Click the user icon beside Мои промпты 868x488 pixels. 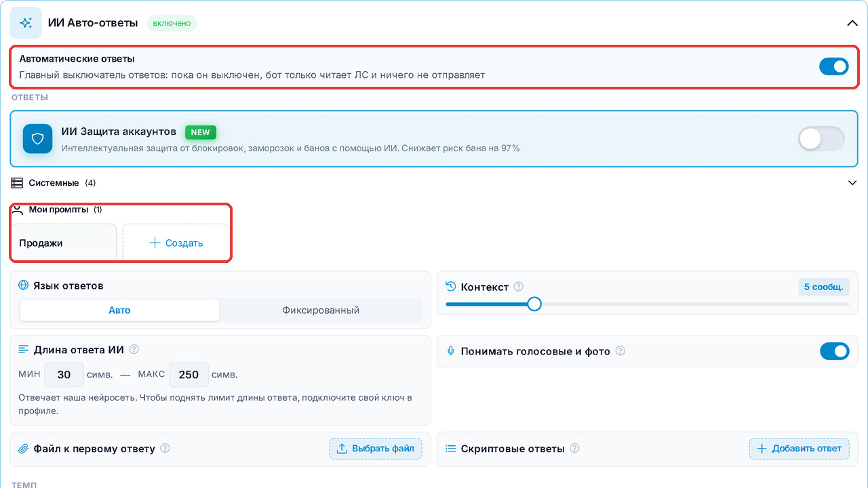(x=18, y=209)
